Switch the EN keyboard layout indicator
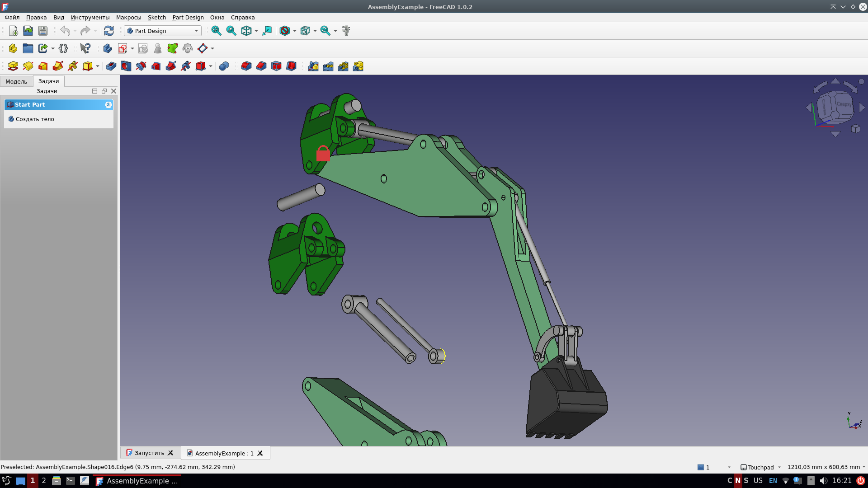The width and height of the screenshot is (868, 488). pos(773,481)
